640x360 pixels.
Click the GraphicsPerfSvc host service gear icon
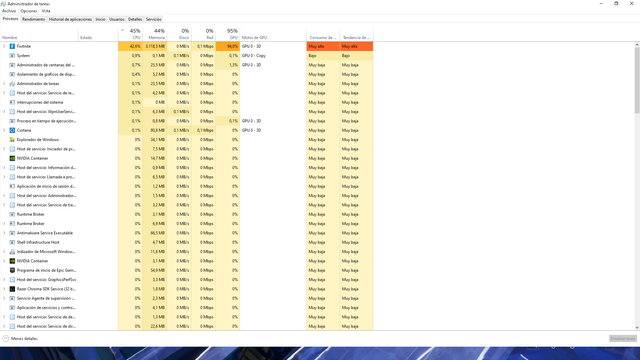[x=12, y=280]
